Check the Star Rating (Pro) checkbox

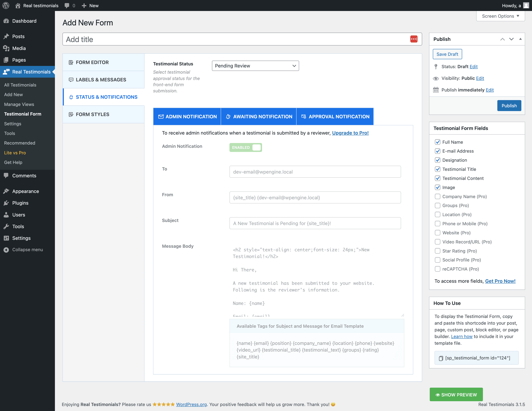[x=437, y=251]
